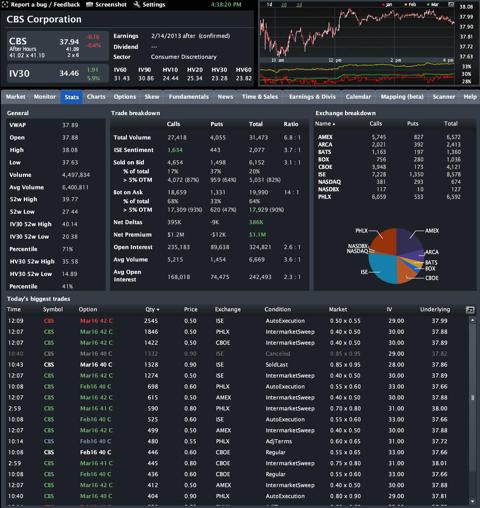Click the Puts header in Exchange breakdown
The height and width of the screenshot is (508, 480).
click(413, 124)
